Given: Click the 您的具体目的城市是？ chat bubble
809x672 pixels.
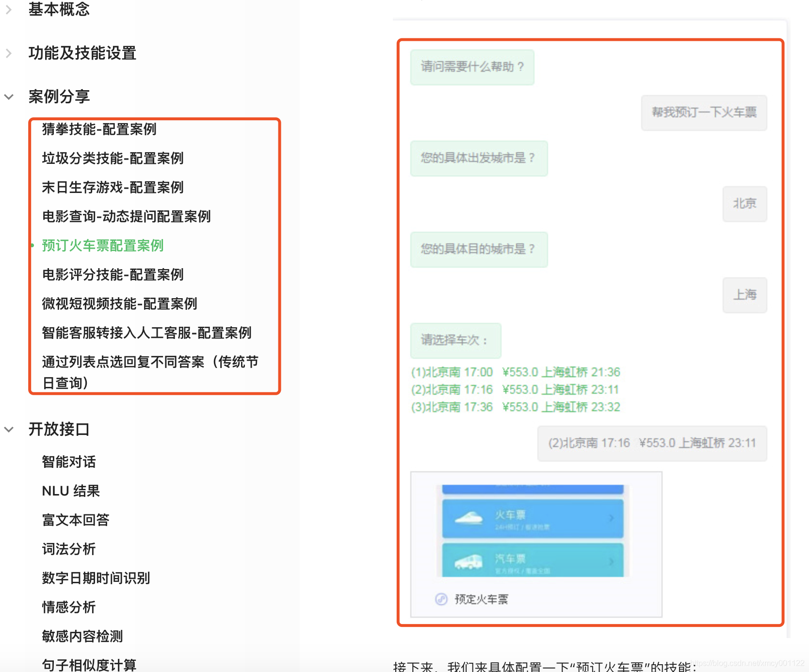Looking at the screenshot, I should pyautogui.click(x=479, y=249).
